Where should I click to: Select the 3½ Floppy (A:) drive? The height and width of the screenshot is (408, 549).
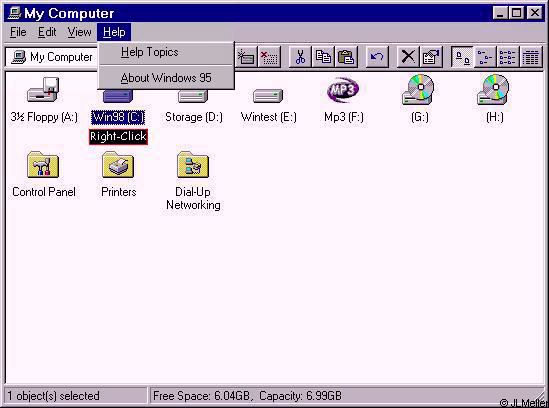pyautogui.click(x=43, y=100)
